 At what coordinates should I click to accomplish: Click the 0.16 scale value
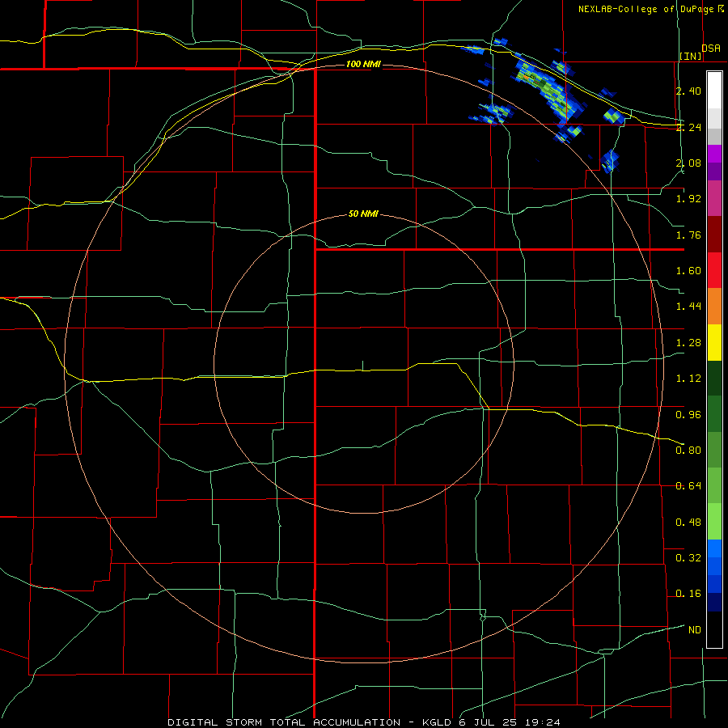coord(688,594)
